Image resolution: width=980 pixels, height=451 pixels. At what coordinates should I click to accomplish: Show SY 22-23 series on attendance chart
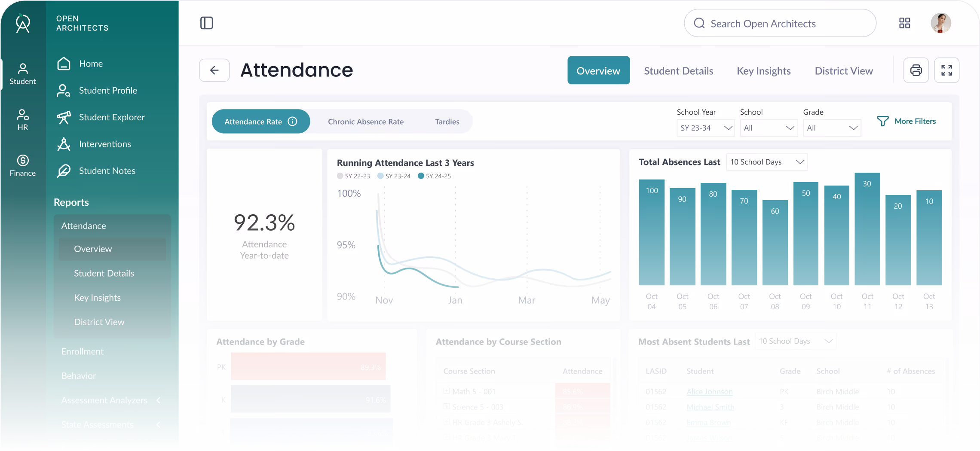pyautogui.click(x=353, y=176)
